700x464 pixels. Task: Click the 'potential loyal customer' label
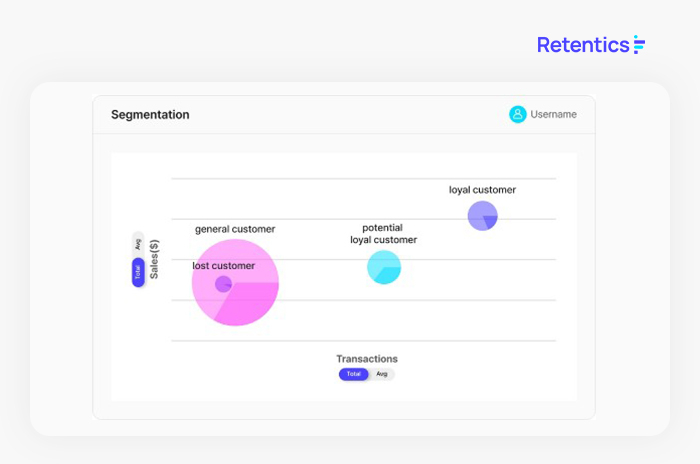(x=383, y=234)
